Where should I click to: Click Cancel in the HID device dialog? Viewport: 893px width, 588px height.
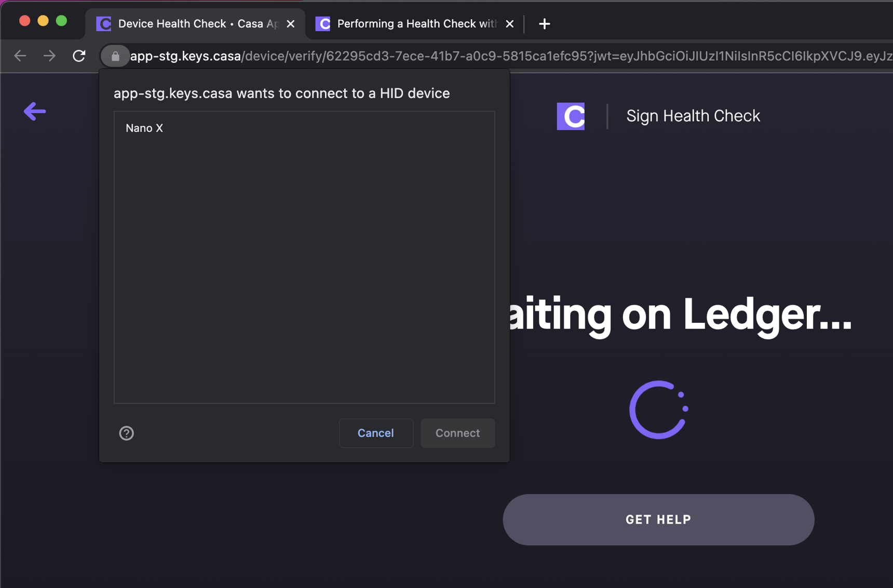point(375,433)
